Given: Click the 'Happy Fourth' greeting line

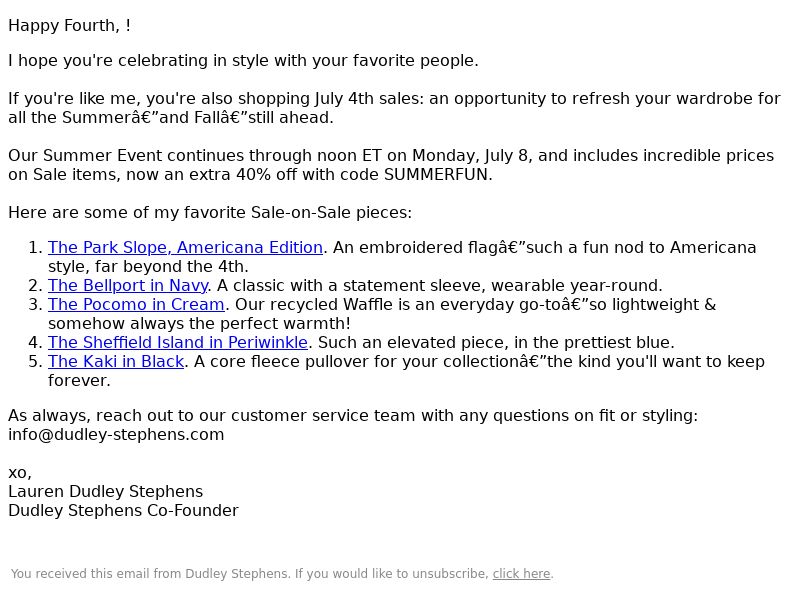Looking at the screenshot, I should click(69, 26).
